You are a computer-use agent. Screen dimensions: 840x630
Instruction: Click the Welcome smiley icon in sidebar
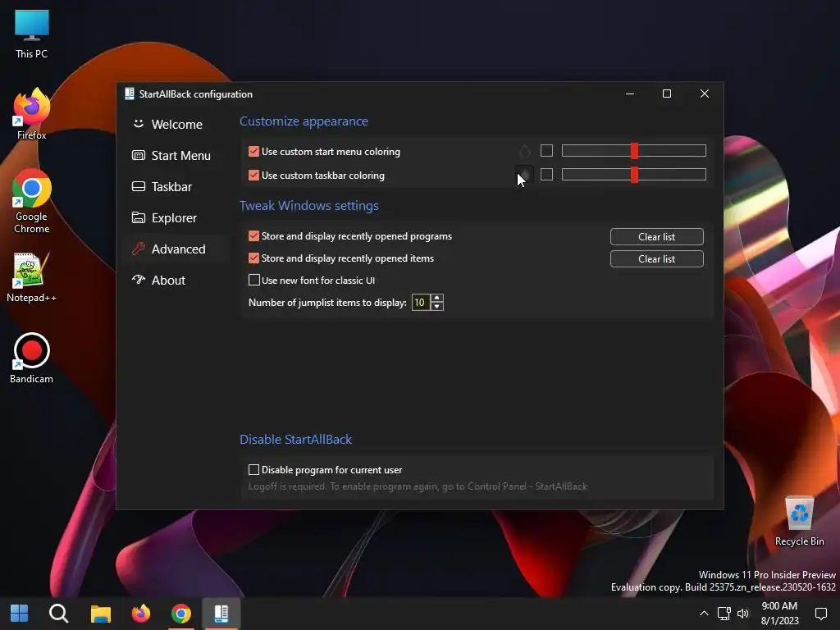click(138, 124)
